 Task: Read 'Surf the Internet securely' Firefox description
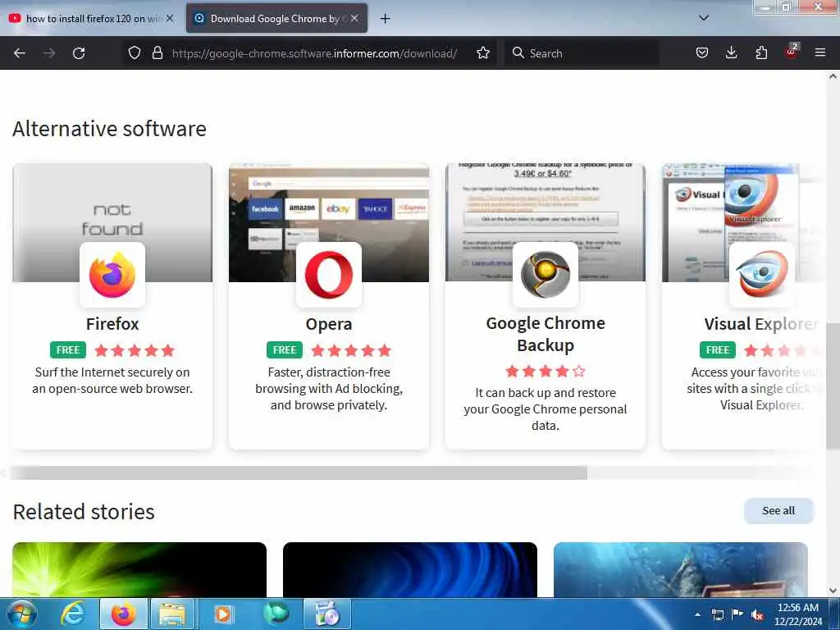pyautogui.click(x=112, y=381)
